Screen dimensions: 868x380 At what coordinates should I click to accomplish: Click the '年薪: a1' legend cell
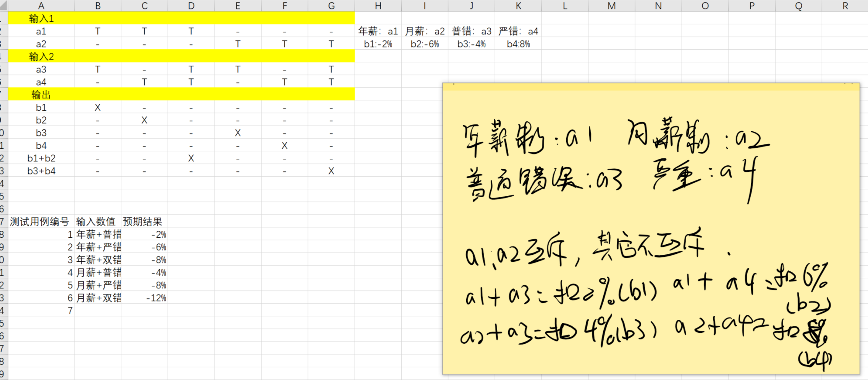pos(378,31)
